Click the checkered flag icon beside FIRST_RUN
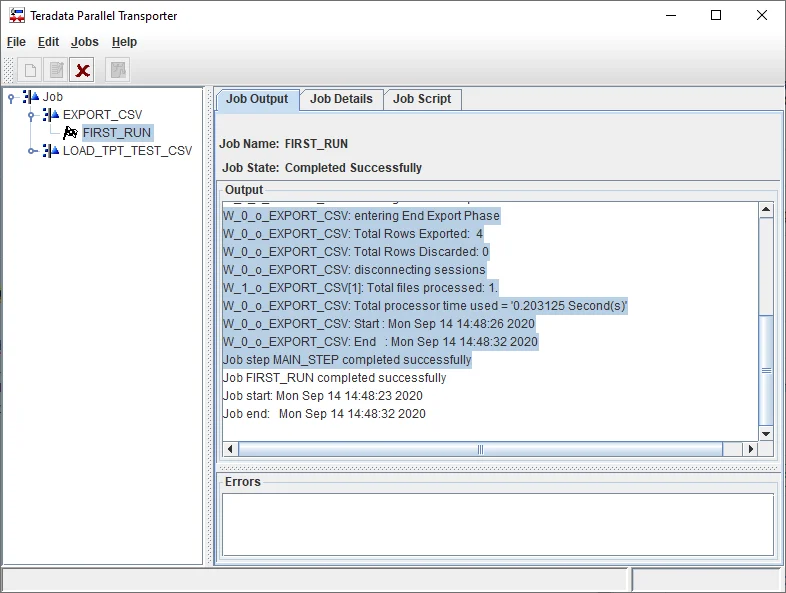786x593 pixels. (x=70, y=132)
